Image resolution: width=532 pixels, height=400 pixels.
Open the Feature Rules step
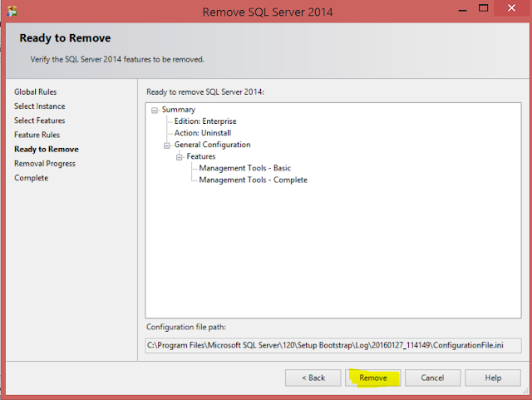(x=37, y=135)
